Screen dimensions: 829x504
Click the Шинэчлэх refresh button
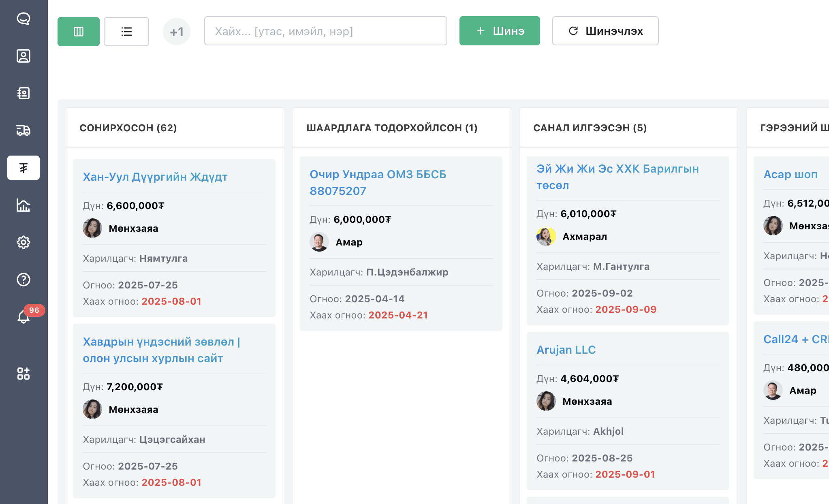605,31
